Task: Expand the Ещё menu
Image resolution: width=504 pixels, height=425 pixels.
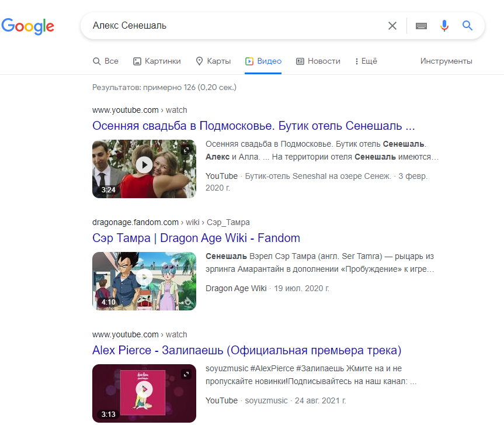Action: pos(366,61)
